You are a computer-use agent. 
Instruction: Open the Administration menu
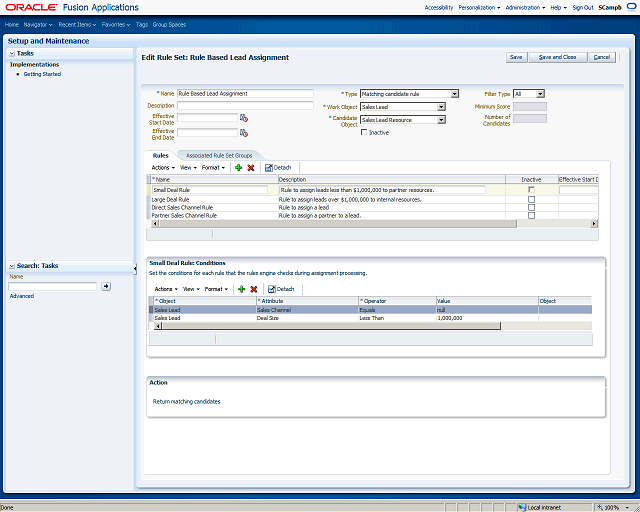[525, 7]
